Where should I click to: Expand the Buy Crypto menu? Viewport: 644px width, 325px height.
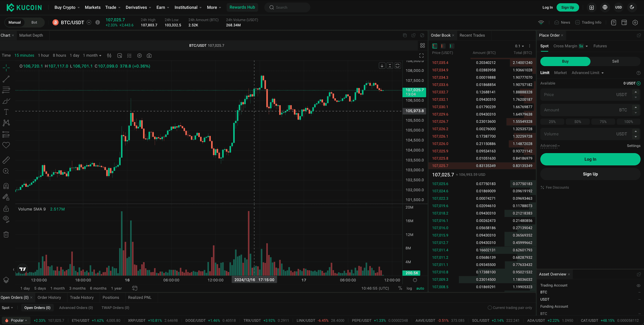67,7
